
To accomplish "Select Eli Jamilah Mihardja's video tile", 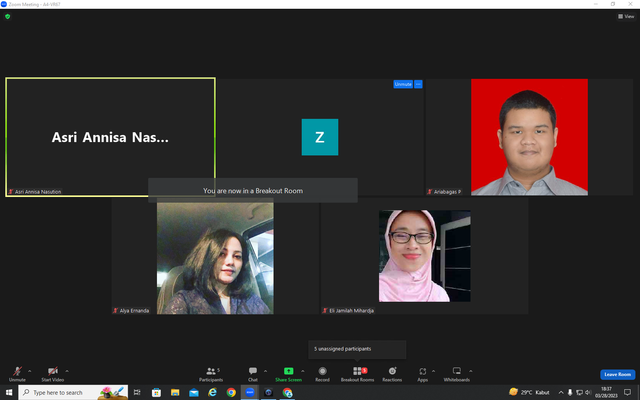I will click(x=424, y=256).
